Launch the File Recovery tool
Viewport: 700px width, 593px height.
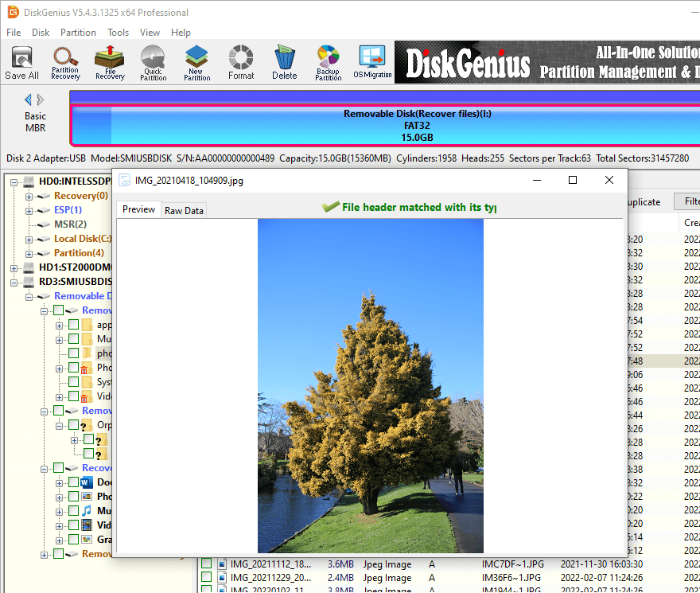click(x=110, y=62)
